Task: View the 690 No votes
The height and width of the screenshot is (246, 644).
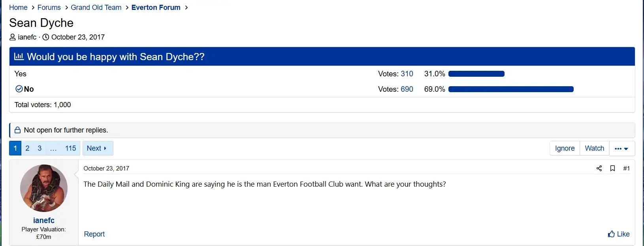Action: 407,89
